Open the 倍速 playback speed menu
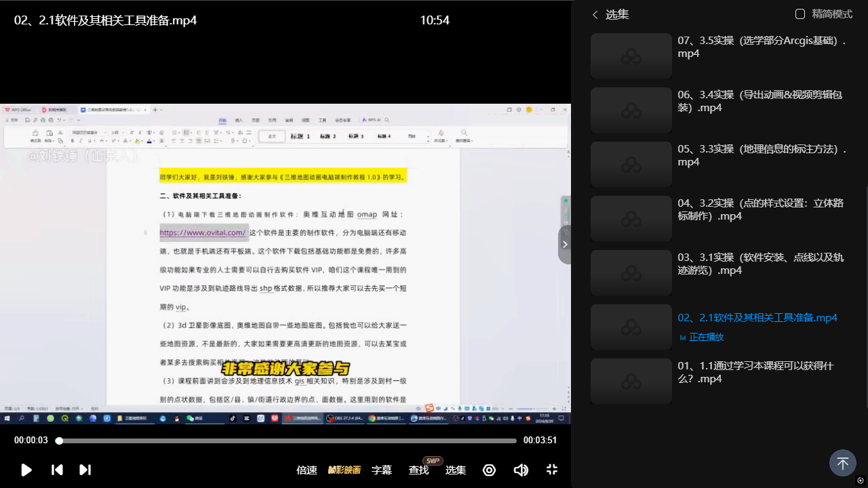 (x=307, y=470)
